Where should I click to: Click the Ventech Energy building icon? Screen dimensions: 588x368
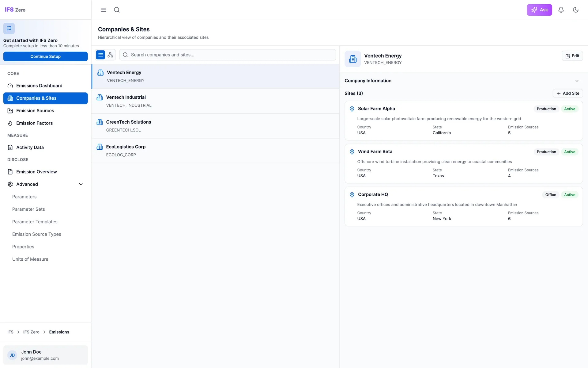pos(101,72)
